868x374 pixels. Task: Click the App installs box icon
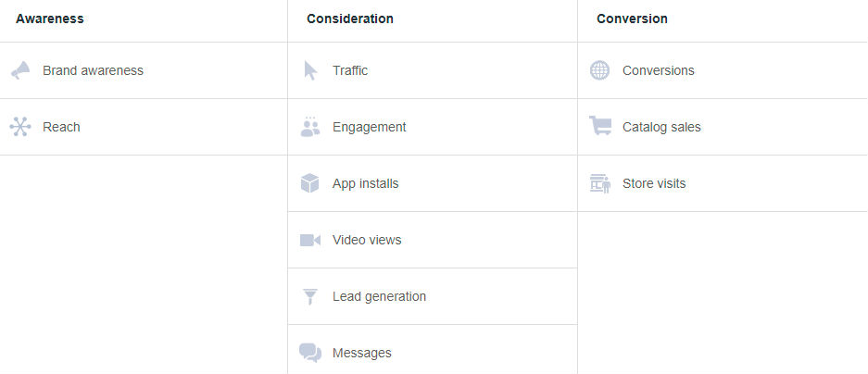click(310, 183)
